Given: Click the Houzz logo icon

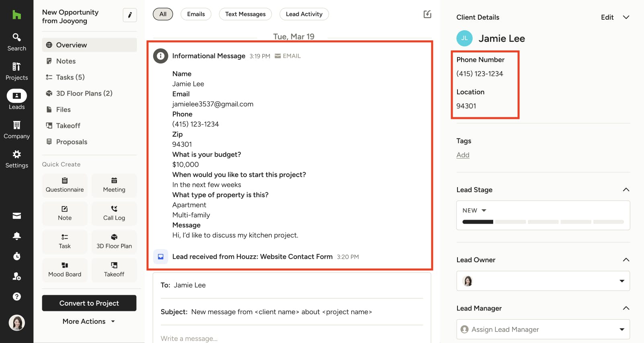Looking at the screenshot, I should point(16,15).
